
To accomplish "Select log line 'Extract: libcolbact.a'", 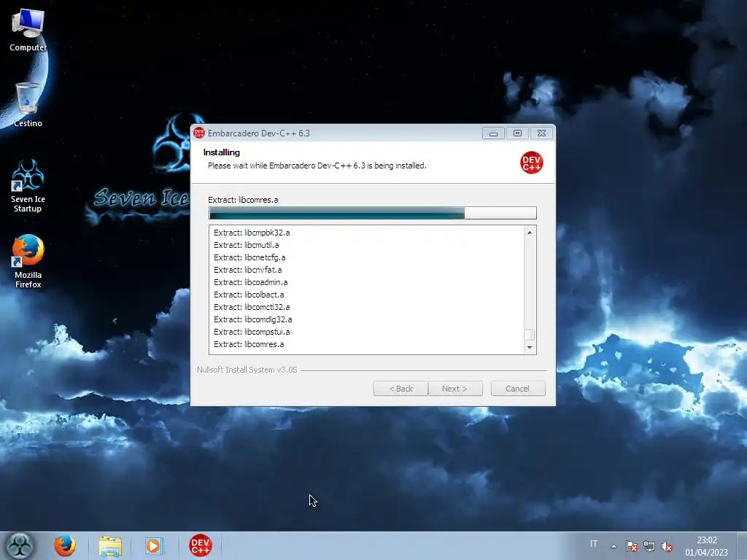I will pyautogui.click(x=249, y=295).
